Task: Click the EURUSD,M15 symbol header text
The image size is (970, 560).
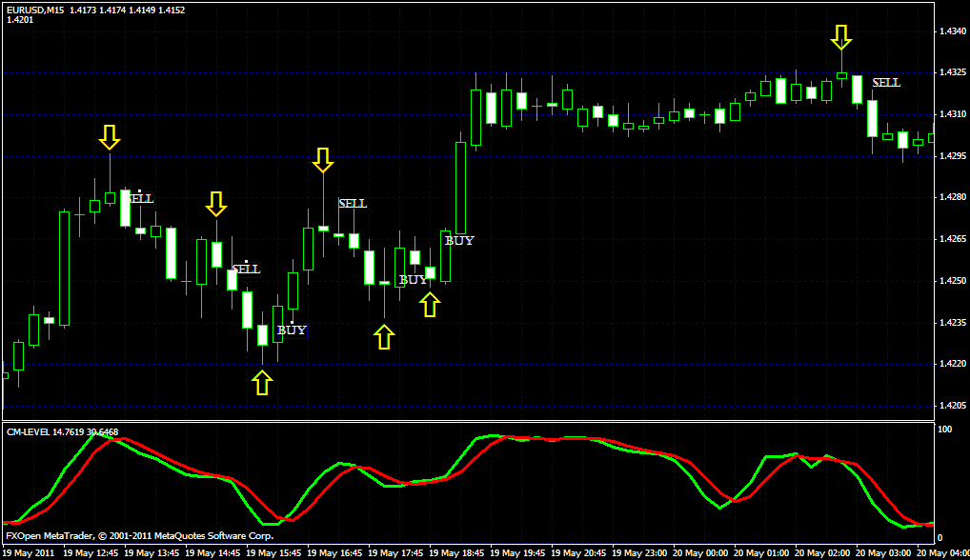Action: (x=35, y=10)
